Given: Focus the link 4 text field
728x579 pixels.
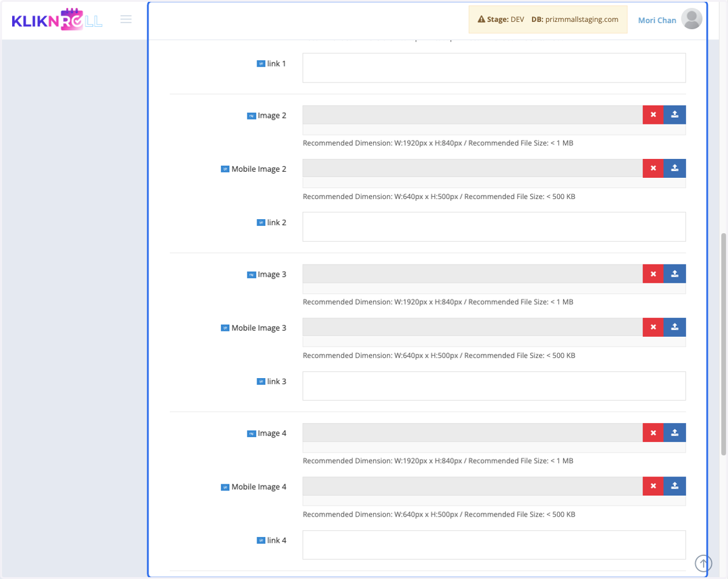Looking at the screenshot, I should [494, 545].
